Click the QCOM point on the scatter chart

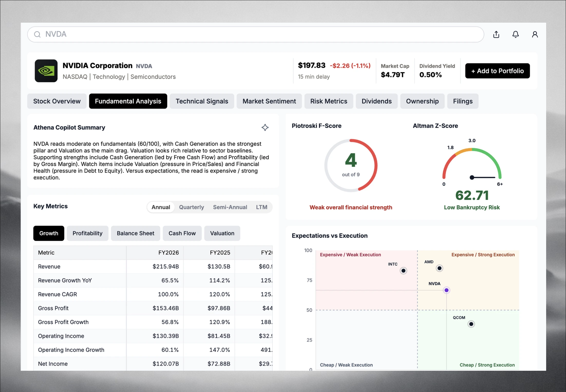coord(471,324)
